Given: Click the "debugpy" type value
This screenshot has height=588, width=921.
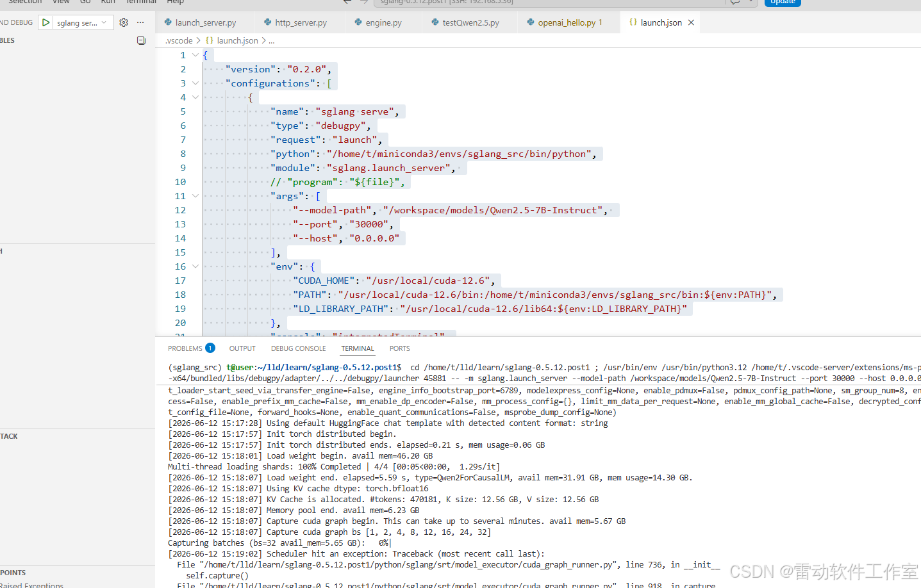Looking at the screenshot, I should click(340, 126).
